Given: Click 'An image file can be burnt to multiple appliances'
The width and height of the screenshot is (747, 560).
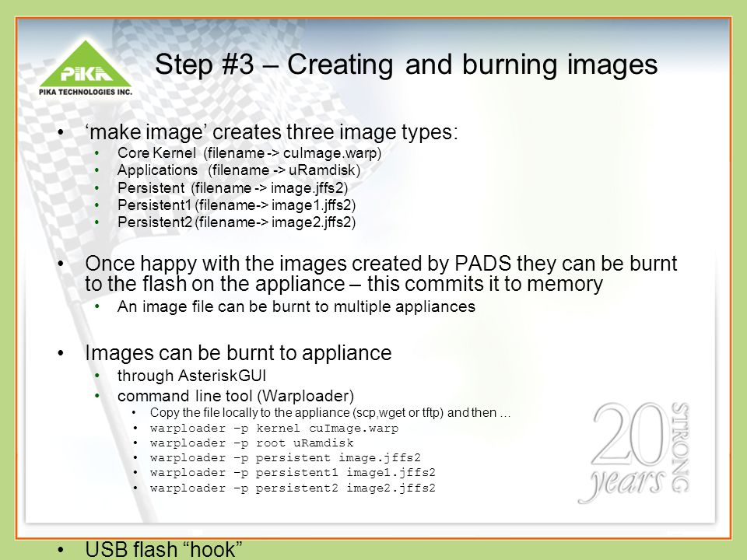Looking at the screenshot, I should tap(296, 306).
